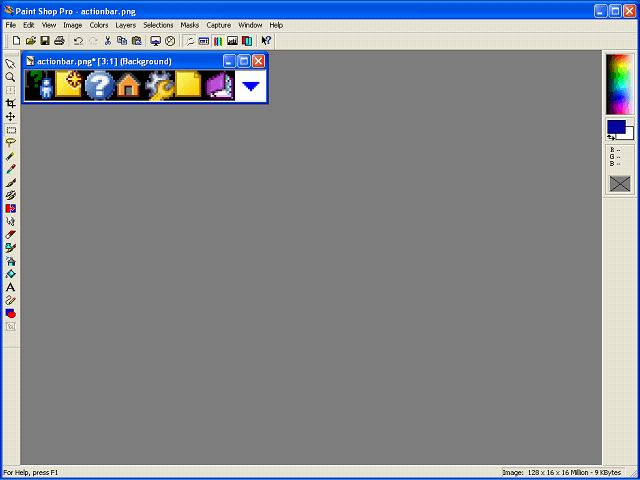
Task: Open the Help menu
Action: [x=276, y=25]
